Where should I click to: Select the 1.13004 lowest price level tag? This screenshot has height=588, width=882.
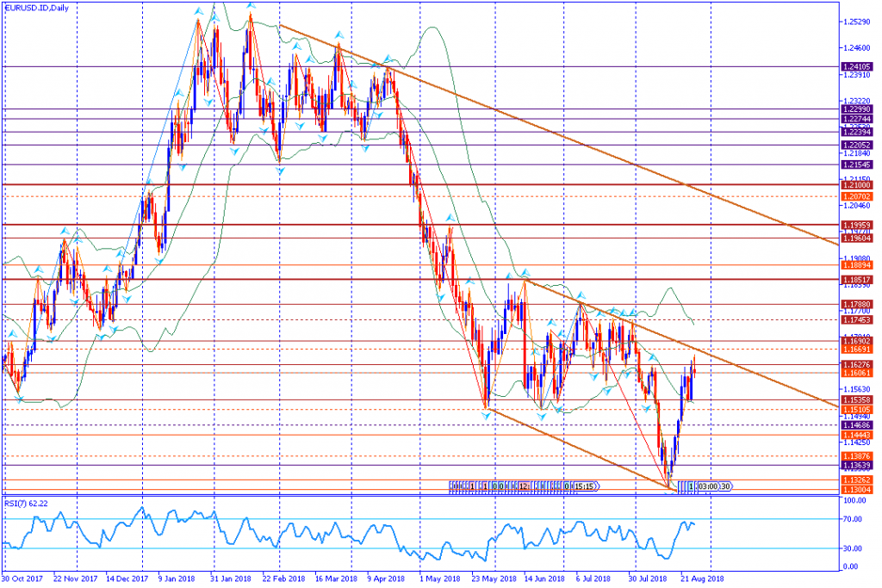[x=856, y=490]
